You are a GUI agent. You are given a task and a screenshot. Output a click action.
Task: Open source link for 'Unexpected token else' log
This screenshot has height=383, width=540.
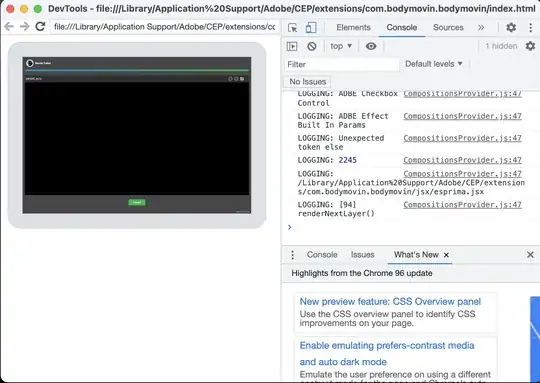tap(462, 138)
